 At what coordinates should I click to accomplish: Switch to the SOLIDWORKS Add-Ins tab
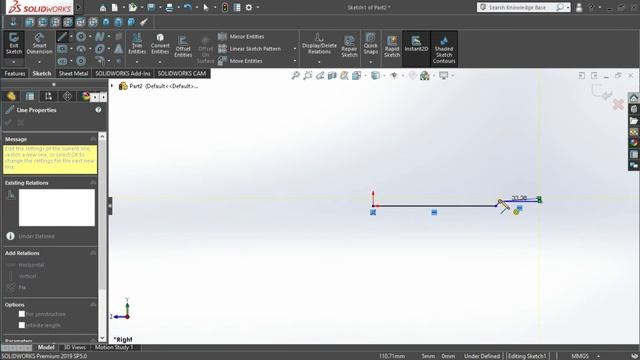click(123, 73)
